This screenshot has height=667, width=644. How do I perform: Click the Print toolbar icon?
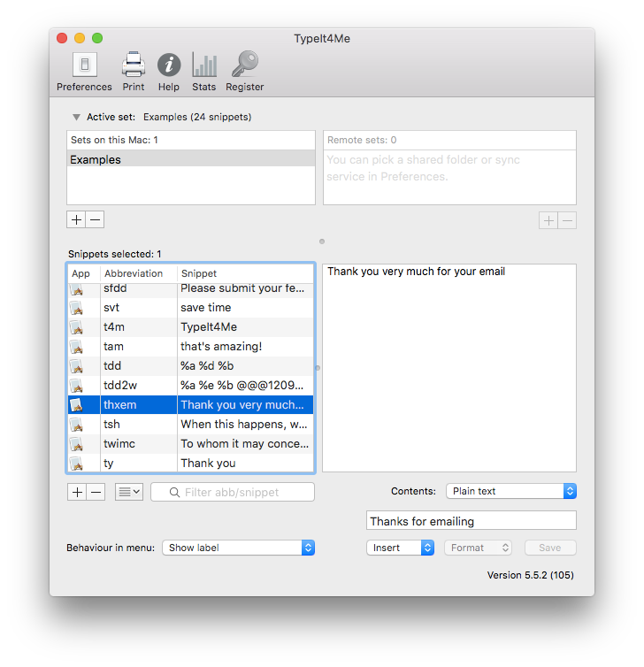134,65
